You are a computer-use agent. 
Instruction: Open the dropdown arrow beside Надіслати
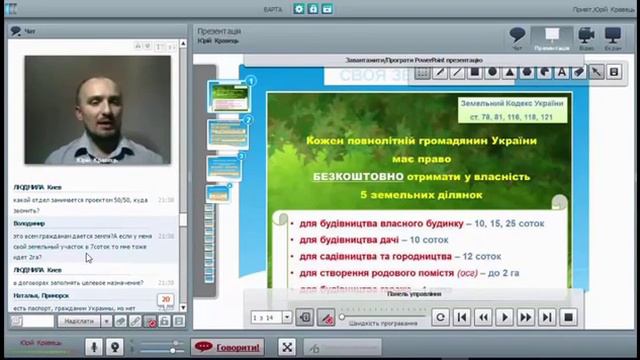[106, 321]
